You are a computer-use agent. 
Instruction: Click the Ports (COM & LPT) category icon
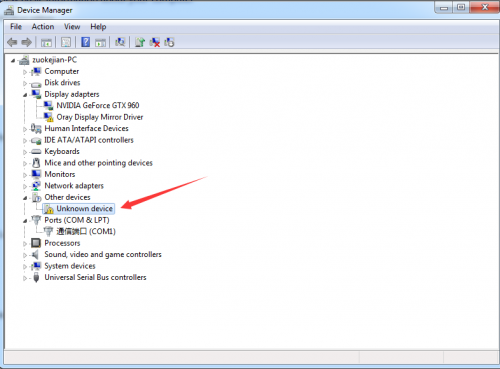[x=36, y=220]
